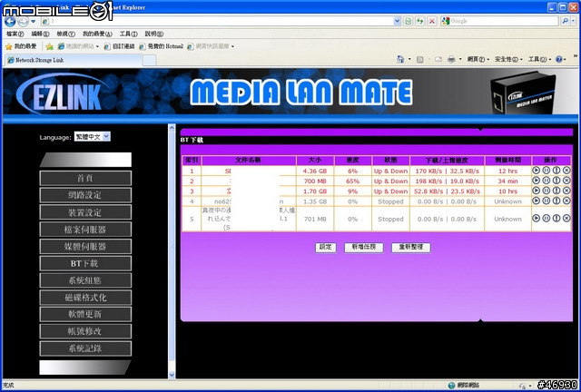The width and height of the screenshot is (581, 392).
Task: Pause torrent 4 (1.35 GB)
Action: [547, 201]
